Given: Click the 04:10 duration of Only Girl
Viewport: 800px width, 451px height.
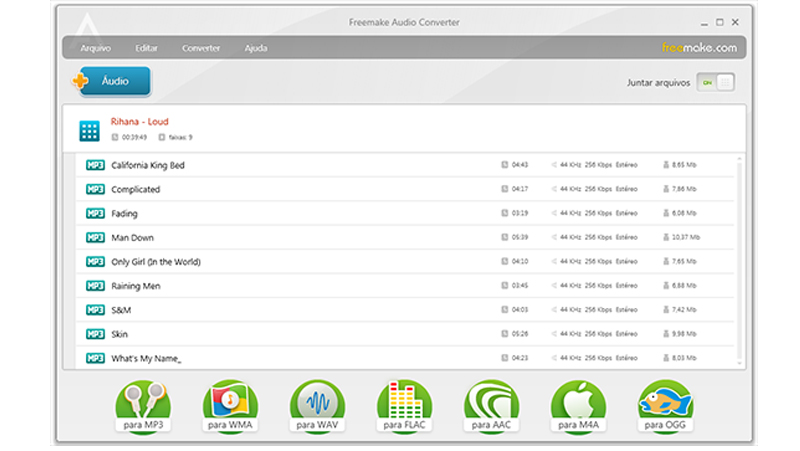Looking at the screenshot, I should pyautogui.click(x=520, y=261).
